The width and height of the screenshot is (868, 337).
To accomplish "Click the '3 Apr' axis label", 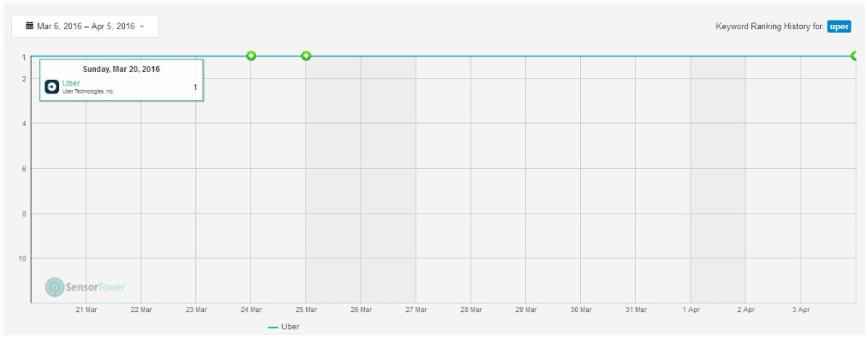I will [x=801, y=310].
